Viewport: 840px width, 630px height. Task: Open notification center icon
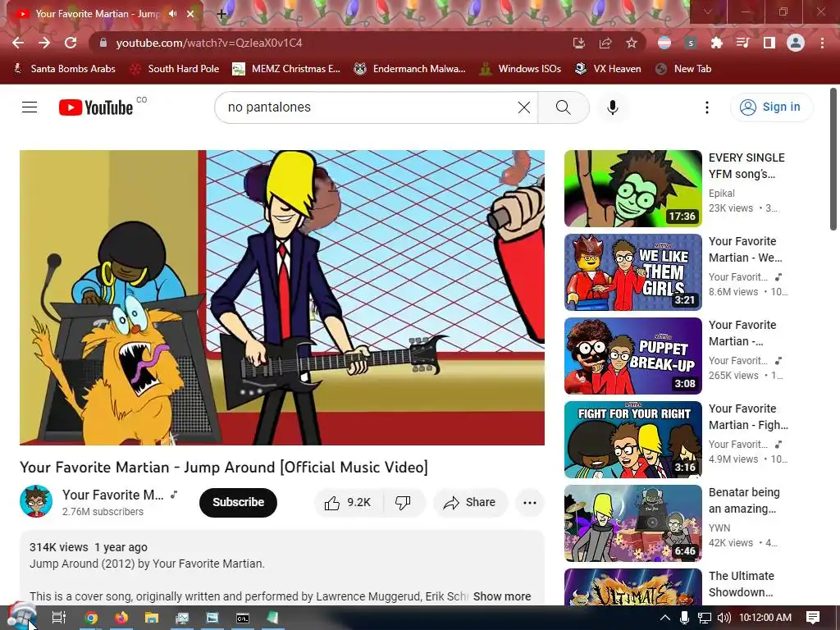813,618
